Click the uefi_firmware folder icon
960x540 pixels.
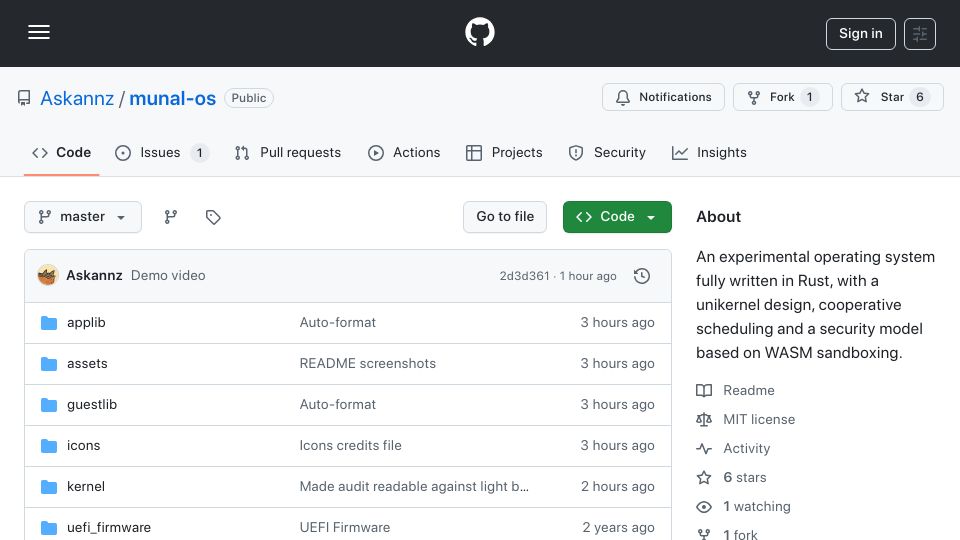tap(49, 528)
